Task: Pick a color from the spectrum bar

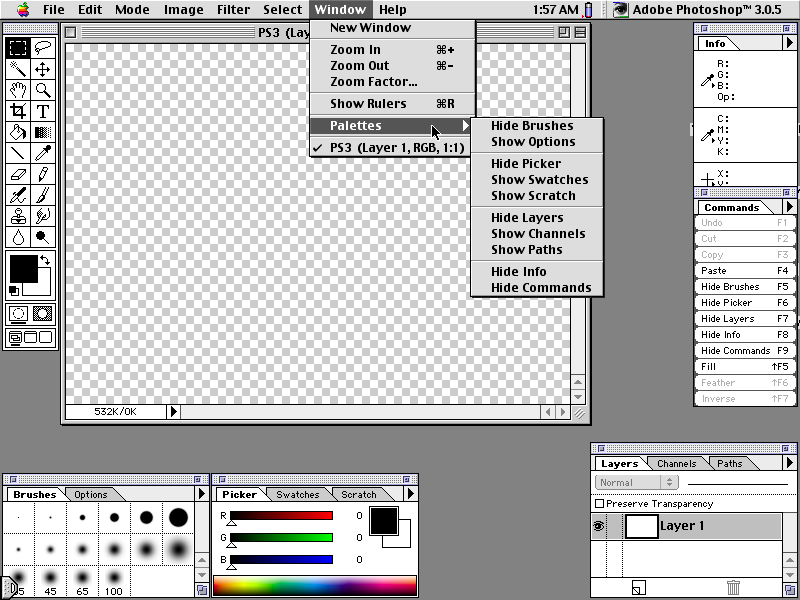Action: [x=315, y=586]
